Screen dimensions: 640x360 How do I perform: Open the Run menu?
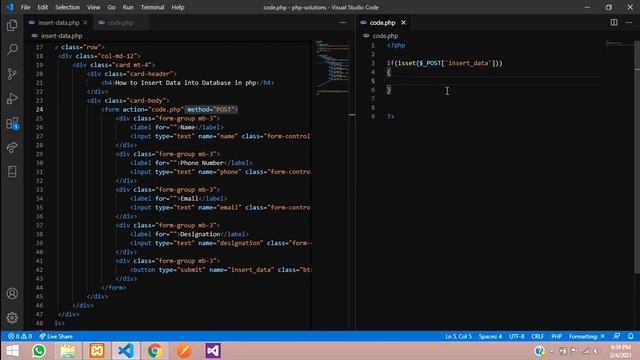pyautogui.click(x=128, y=7)
